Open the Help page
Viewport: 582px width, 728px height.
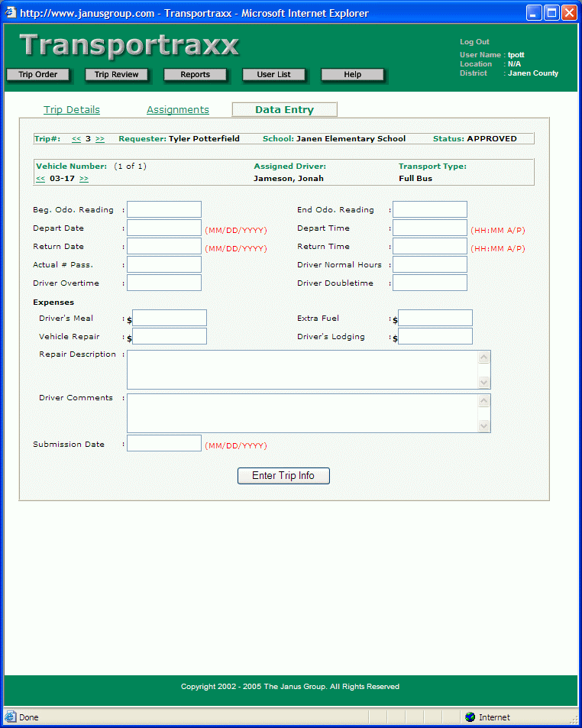pos(352,74)
